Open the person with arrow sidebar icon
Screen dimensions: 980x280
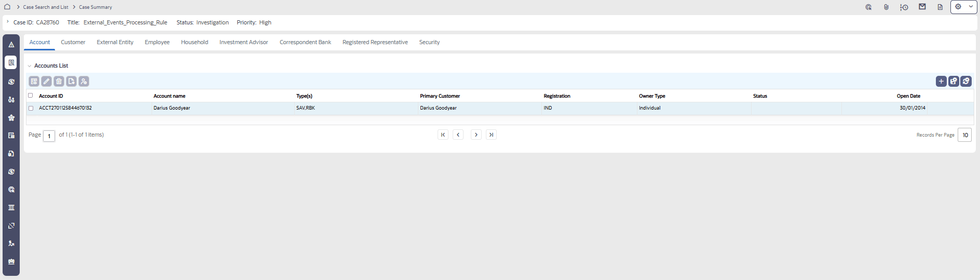tap(11, 243)
